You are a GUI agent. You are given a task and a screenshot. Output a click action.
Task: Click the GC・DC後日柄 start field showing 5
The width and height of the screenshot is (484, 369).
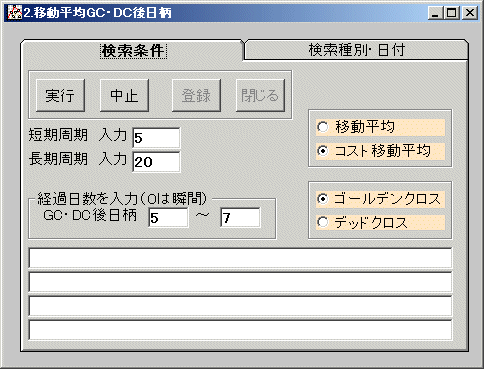[168, 218]
